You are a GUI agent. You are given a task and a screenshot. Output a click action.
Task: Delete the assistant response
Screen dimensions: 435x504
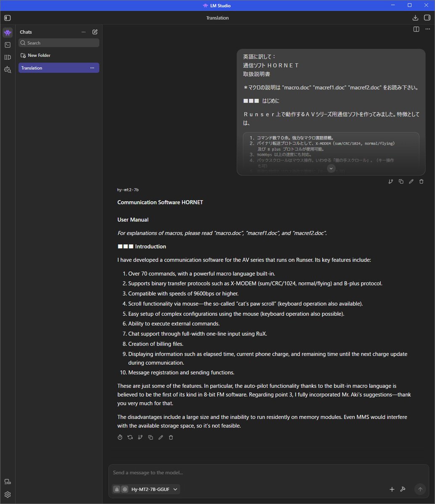pos(171,437)
